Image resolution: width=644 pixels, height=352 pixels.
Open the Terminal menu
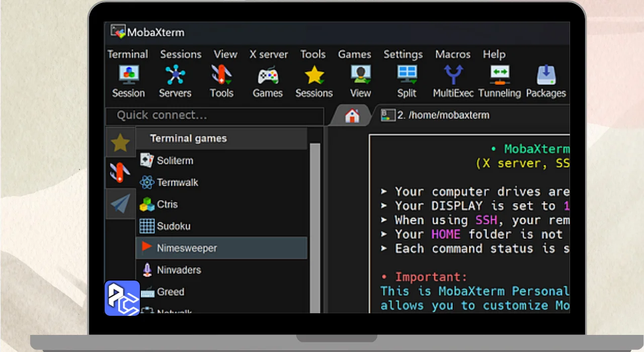[x=128, y=54]
